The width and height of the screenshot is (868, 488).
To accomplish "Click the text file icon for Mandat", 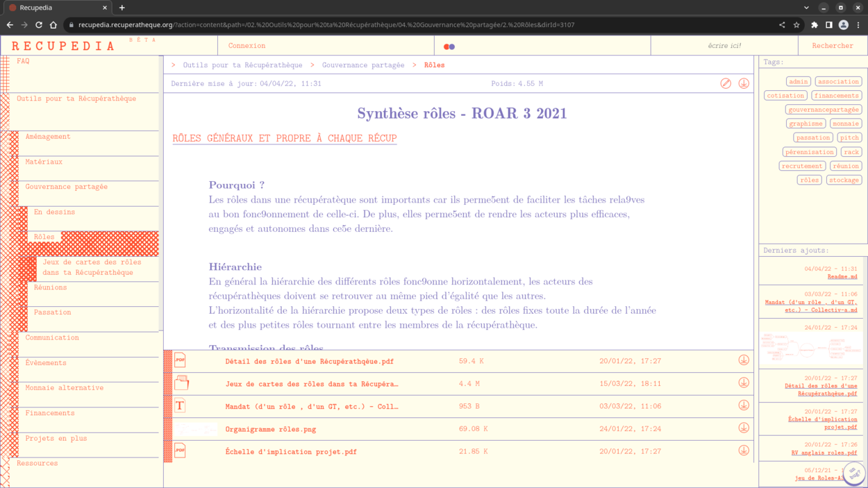I will click(180, 406).
